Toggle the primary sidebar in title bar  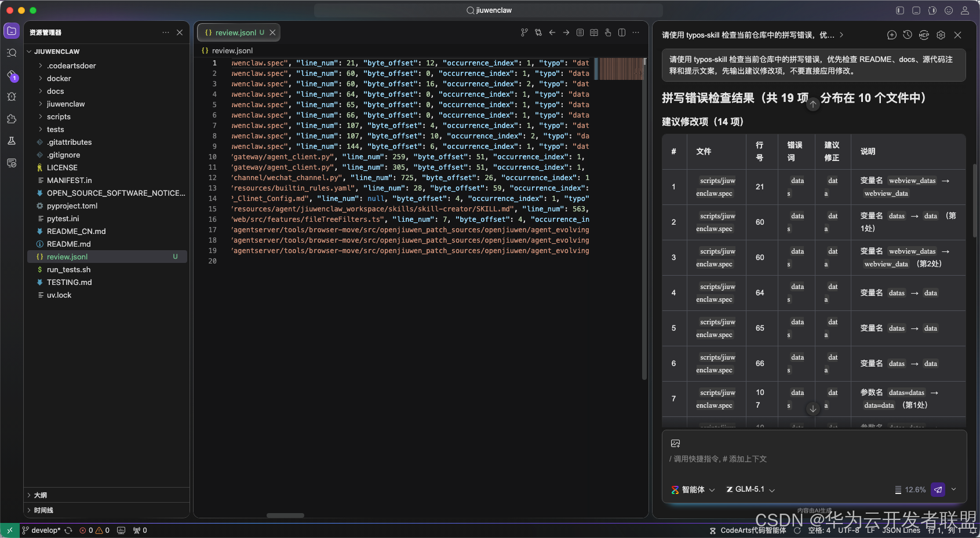click(900, 10)
